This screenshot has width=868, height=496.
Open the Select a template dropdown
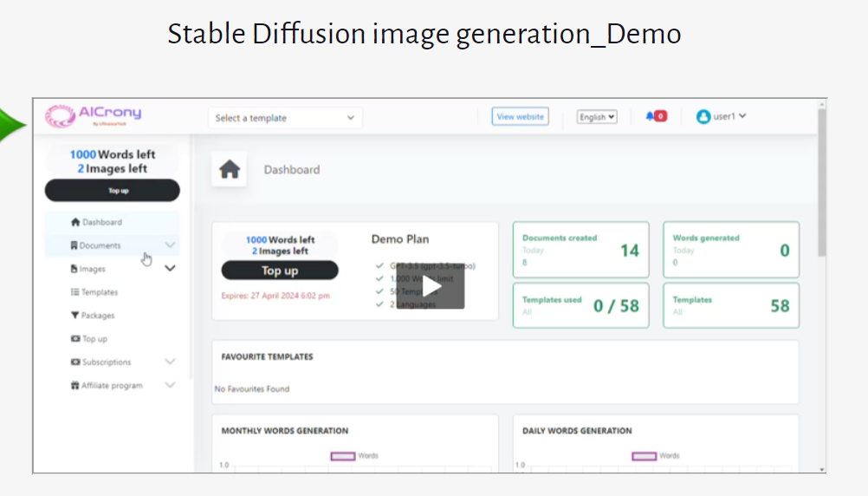pyautogui.click(x=285, y=117)
